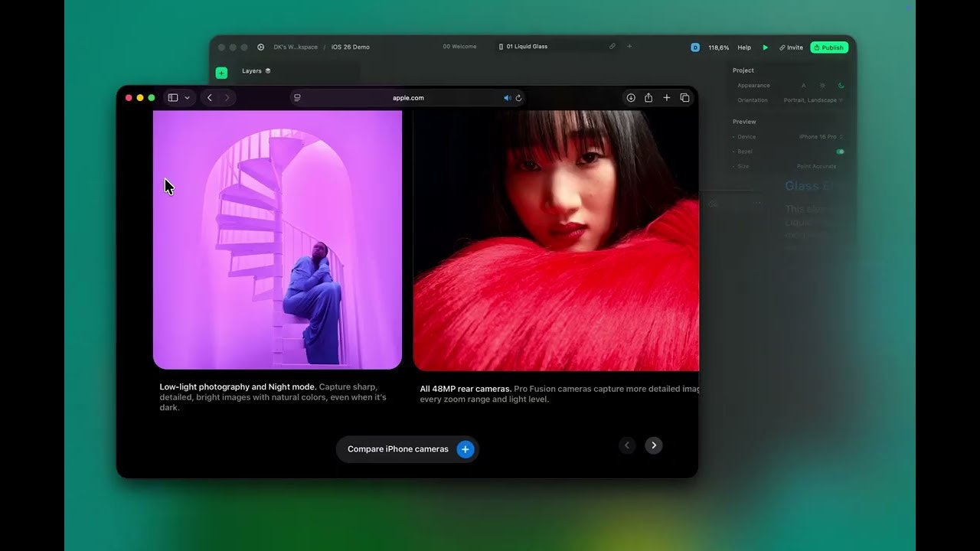Click the apple.com address bar
Image resolution: width=980 pixels, height=551 pixels.
pos(408,98)
